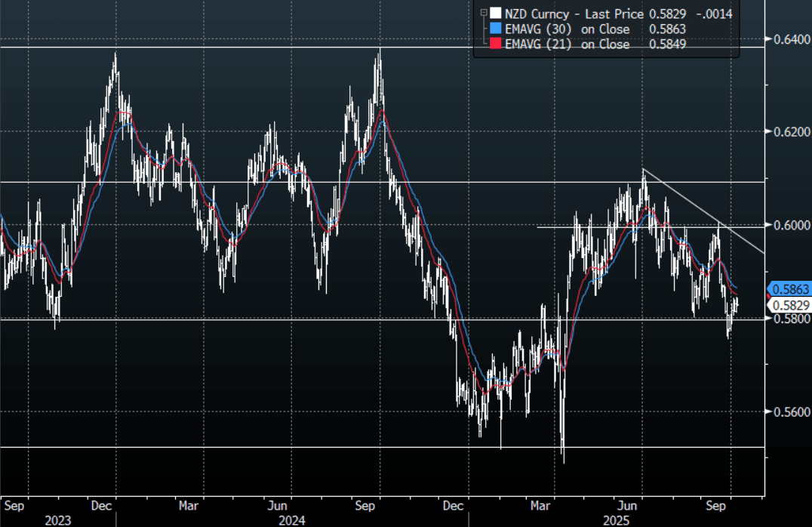The width and height of the screenshot is (812, 527).
Task: Select the EMAVG (21) on Close legend entry
Action: pyautogui.click(x=567, y=45)
